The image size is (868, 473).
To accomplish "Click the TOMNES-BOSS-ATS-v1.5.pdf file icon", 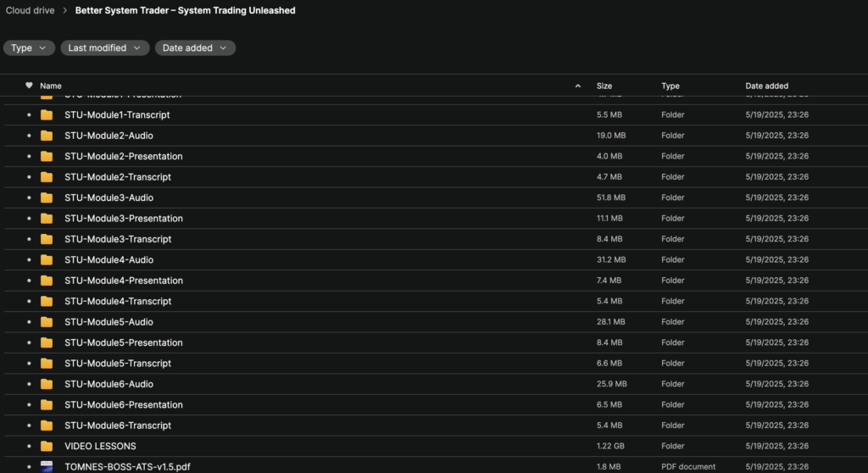I will point(47,467).
